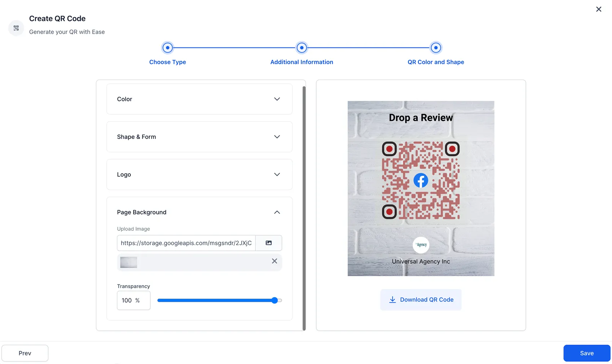612x364 pixels.
Task: Select the Additional Information step circle
Action: (x=302, y=48)
